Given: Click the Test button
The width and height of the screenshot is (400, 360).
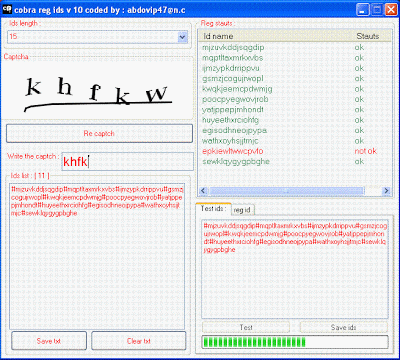Looking at the screenshot, I should pos(246,327).
